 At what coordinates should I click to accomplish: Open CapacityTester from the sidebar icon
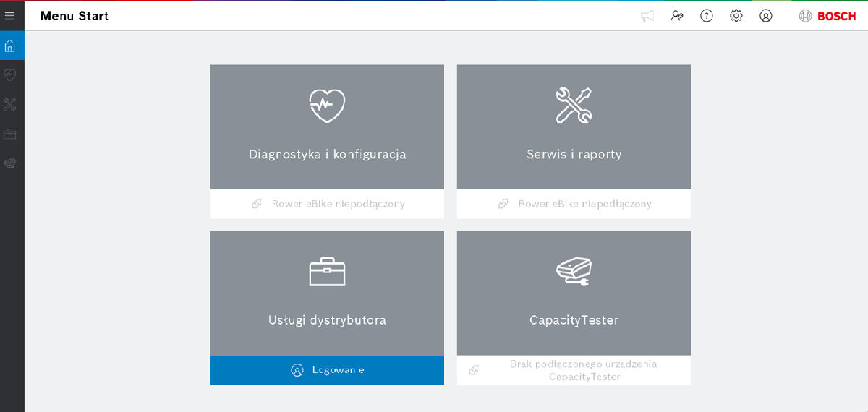click(x=10, y=164)
